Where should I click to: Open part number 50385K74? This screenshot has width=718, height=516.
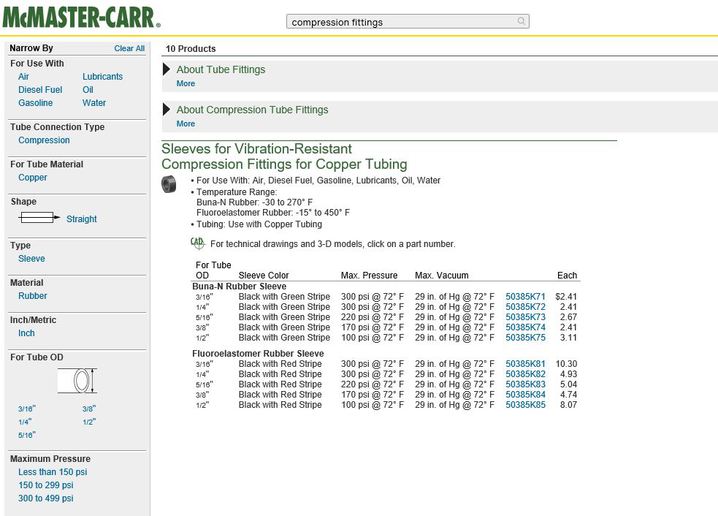(x=525, y=327)
